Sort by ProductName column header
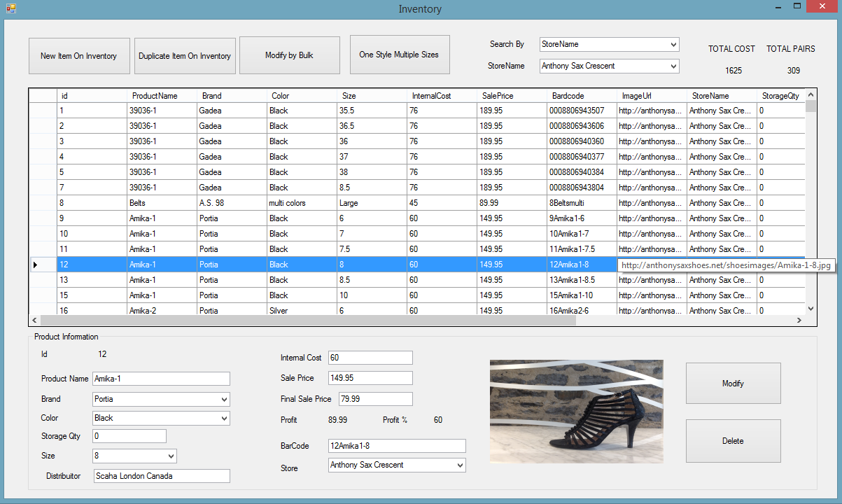842x504 pixels. [162, 95]
